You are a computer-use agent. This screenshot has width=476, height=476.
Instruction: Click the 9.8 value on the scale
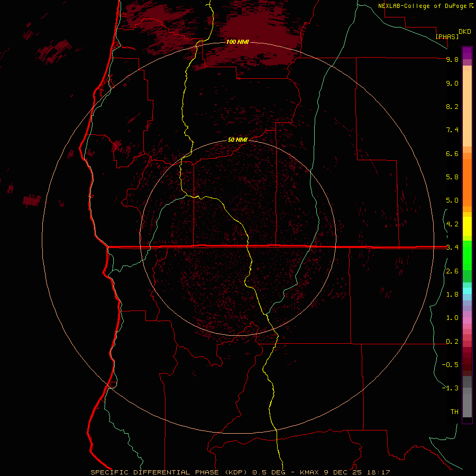click(x=452, y=60)
